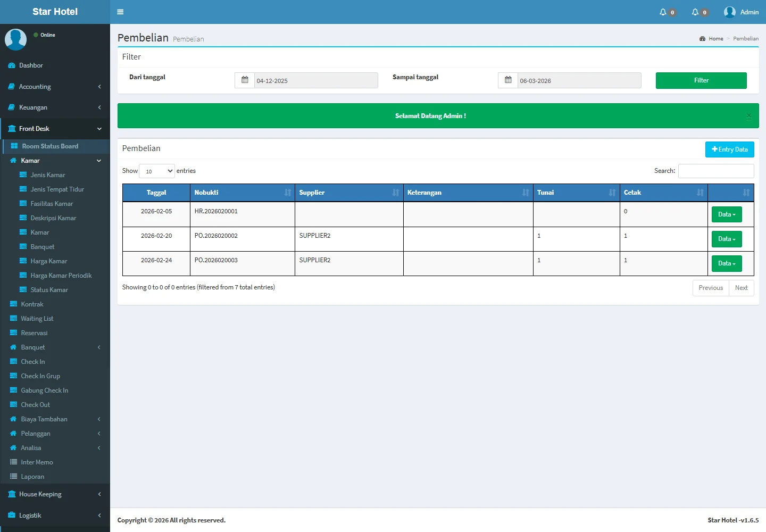Open the Reservasi menu item

coord(34,333)
